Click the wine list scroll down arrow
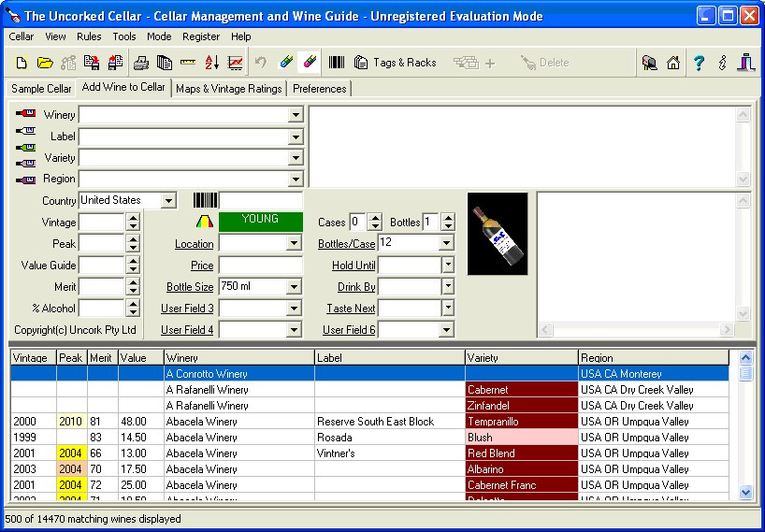 [745, 492]
